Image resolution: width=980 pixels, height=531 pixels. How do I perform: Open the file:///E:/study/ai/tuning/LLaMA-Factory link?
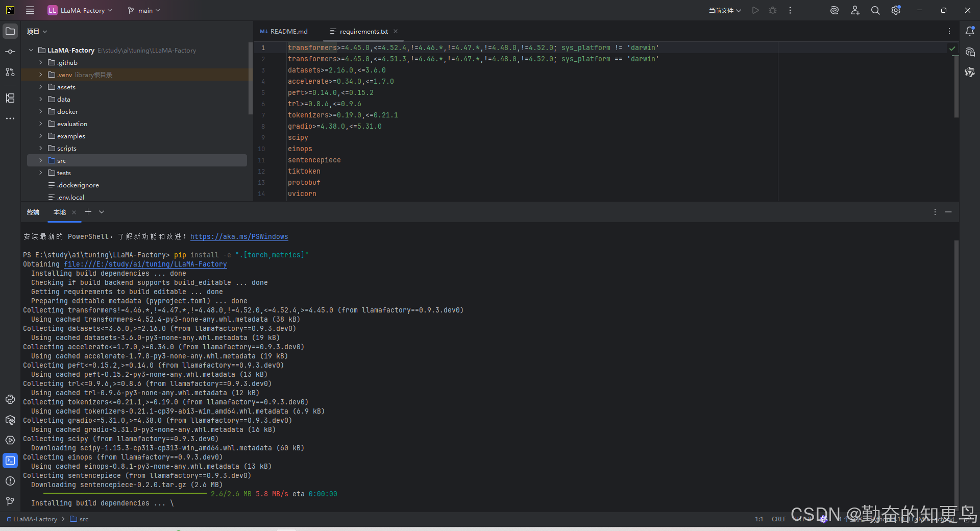tap(145, 264)
